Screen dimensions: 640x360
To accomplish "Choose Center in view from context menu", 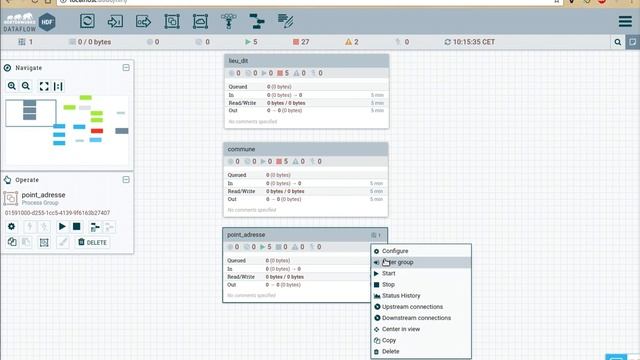I will click(x=421, y=329).
